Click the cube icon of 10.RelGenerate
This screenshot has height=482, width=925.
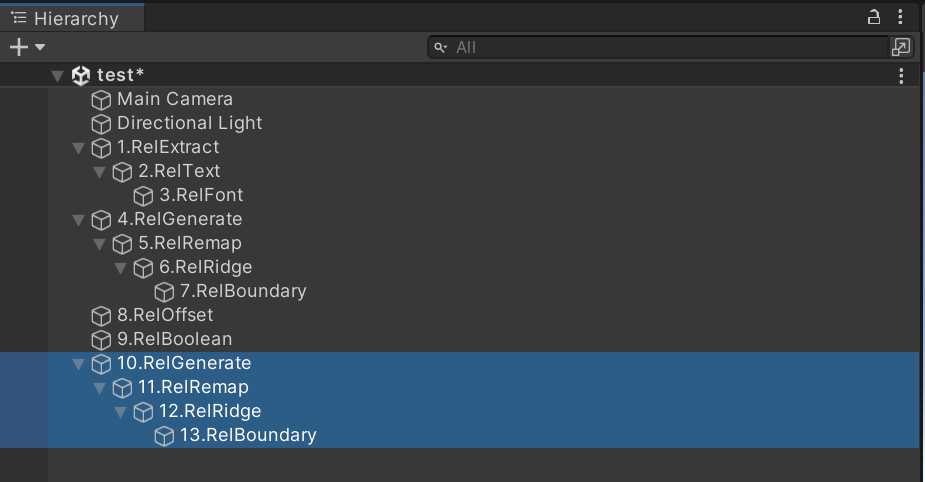(101, 364)
